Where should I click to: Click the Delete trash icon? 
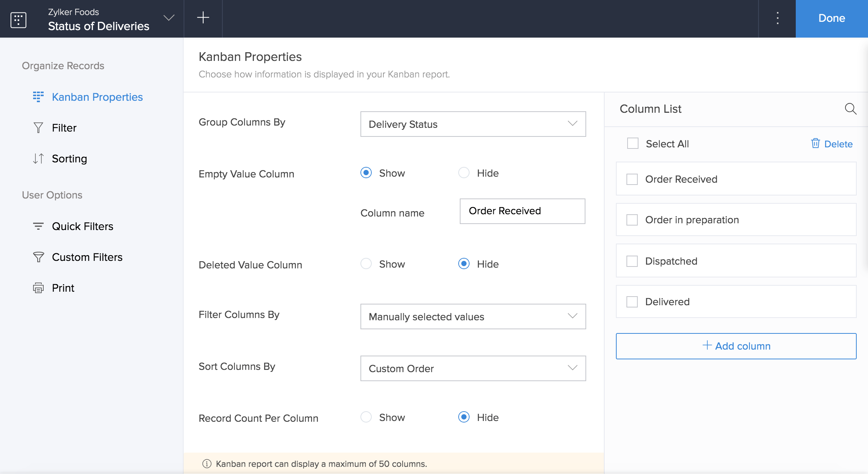tap(815, 144)
